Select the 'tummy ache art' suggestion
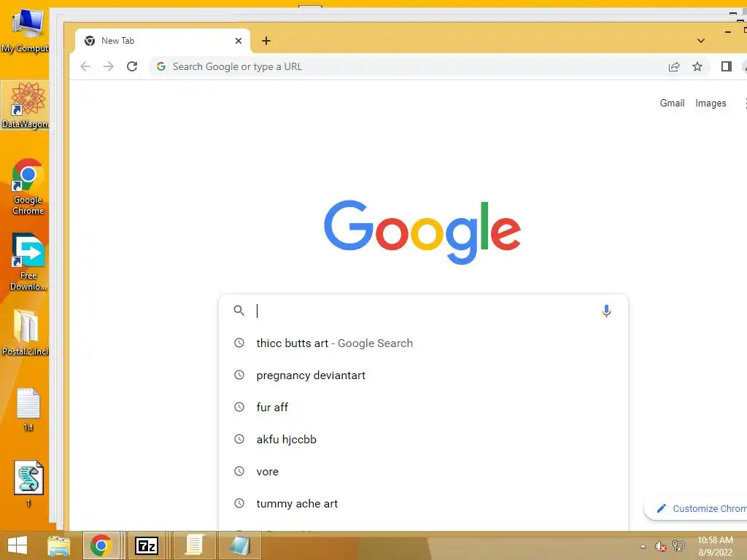 (x=423, y=503)
